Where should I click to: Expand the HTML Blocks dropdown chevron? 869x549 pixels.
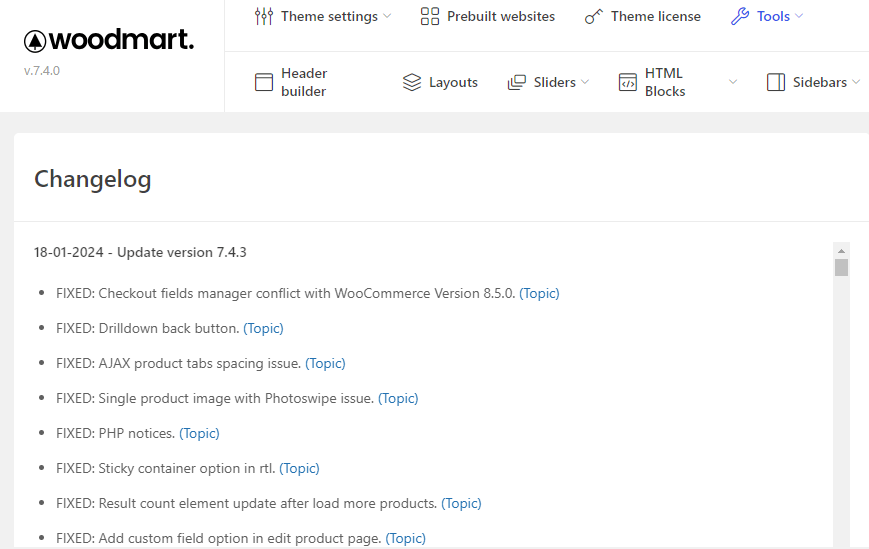point(733,82)
